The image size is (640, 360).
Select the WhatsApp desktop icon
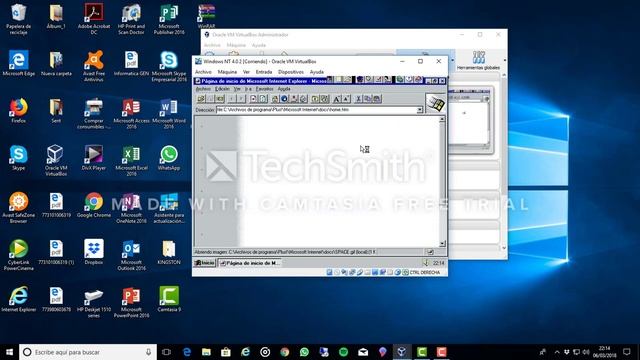click(x=169, y=158)
